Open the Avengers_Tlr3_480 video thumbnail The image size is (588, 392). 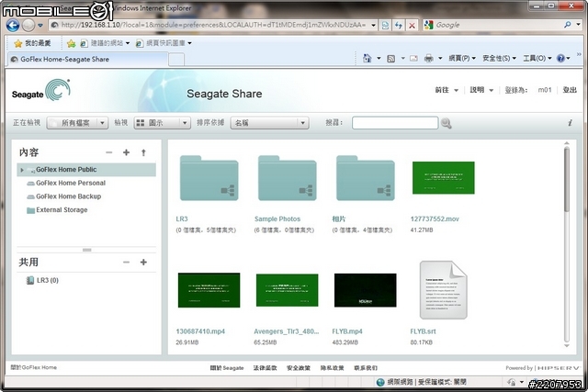pyautogui.click(x=288, y=290)
